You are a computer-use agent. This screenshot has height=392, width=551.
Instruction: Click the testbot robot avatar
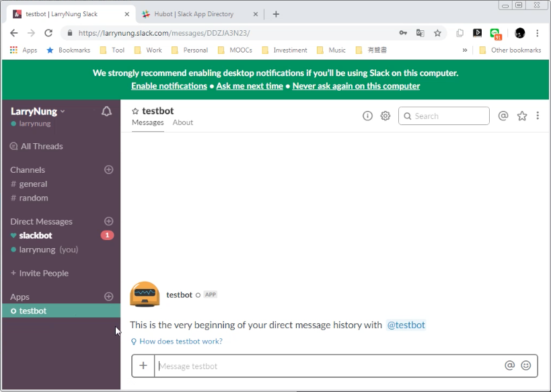click(x=145, y=295)
